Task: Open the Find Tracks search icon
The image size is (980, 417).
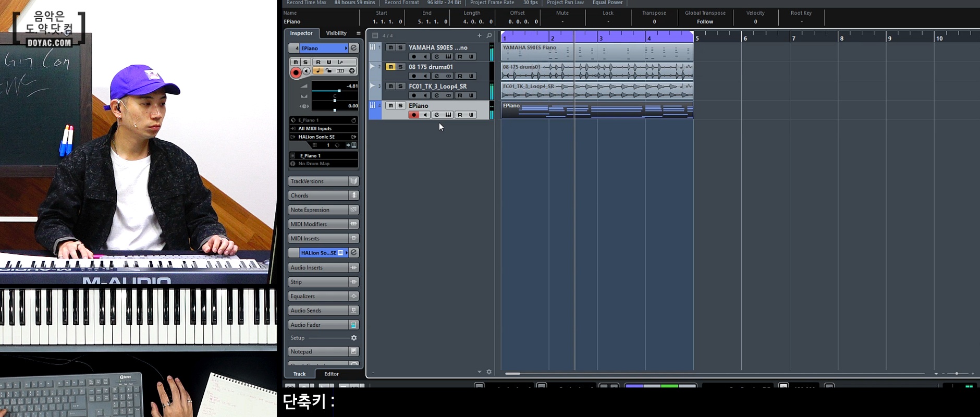Action: click(x=489, y=35)
